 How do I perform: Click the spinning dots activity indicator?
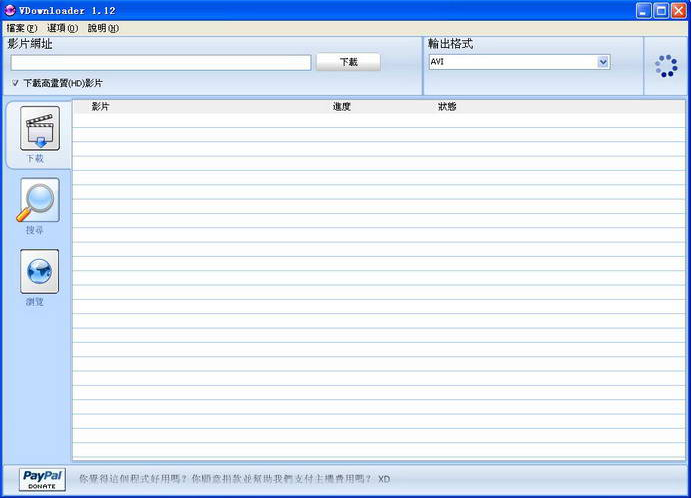[666, 66]
